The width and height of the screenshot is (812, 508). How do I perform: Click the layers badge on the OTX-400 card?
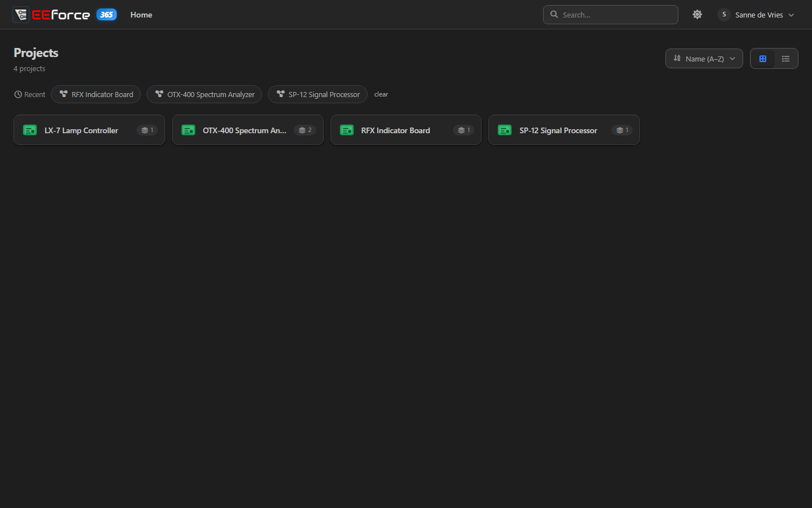coord(305,130)
